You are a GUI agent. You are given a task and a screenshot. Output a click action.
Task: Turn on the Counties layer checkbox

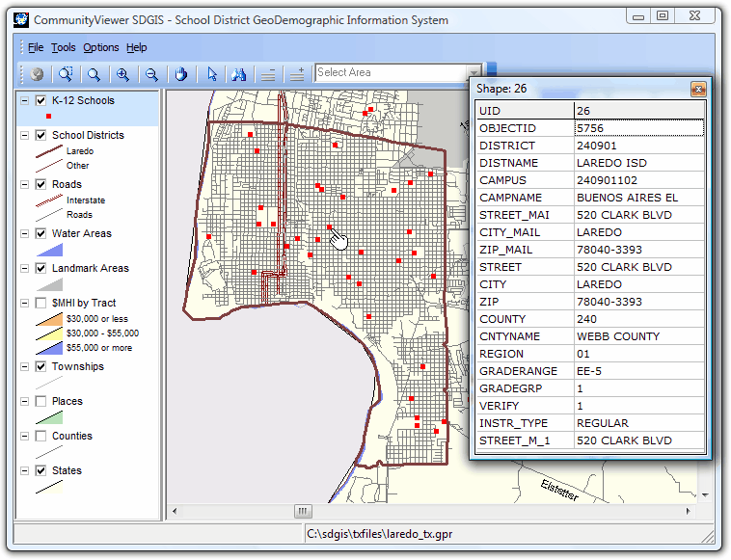point(41,436)
